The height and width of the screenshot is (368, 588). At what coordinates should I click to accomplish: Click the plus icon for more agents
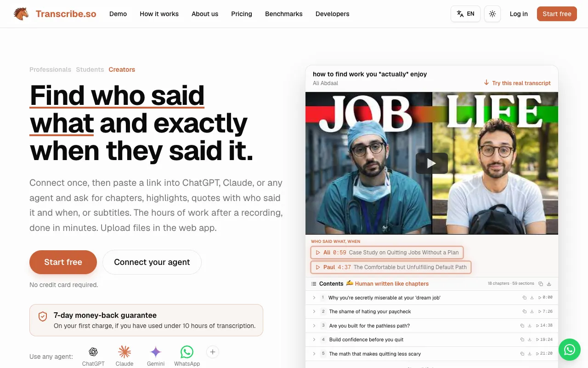pos(212,352)
